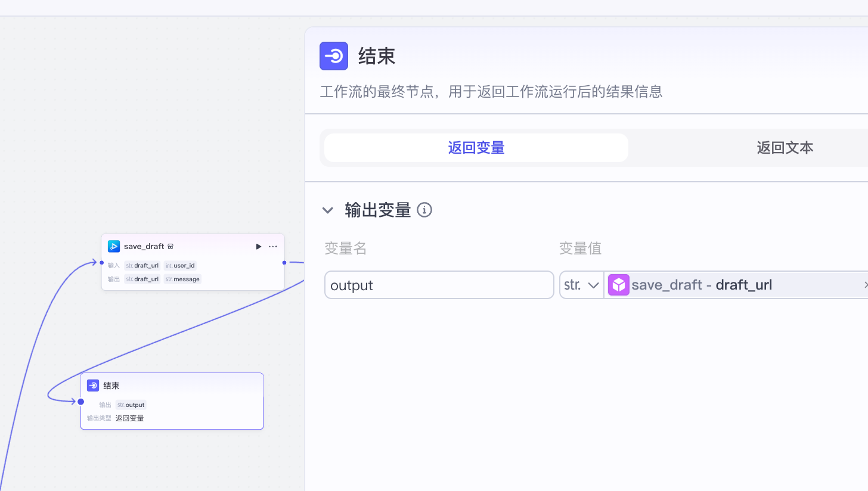Image resolution: width=868 pixels, height=491 pixels.
Task: Run the save_draft node via play icon
Action: [x=258, y=246]
